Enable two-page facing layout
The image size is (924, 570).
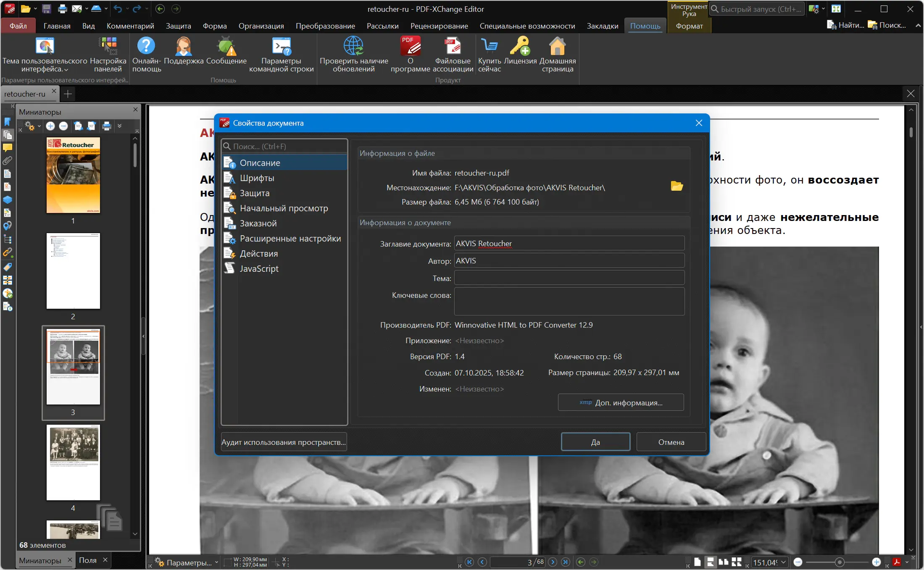coord(724,562)
